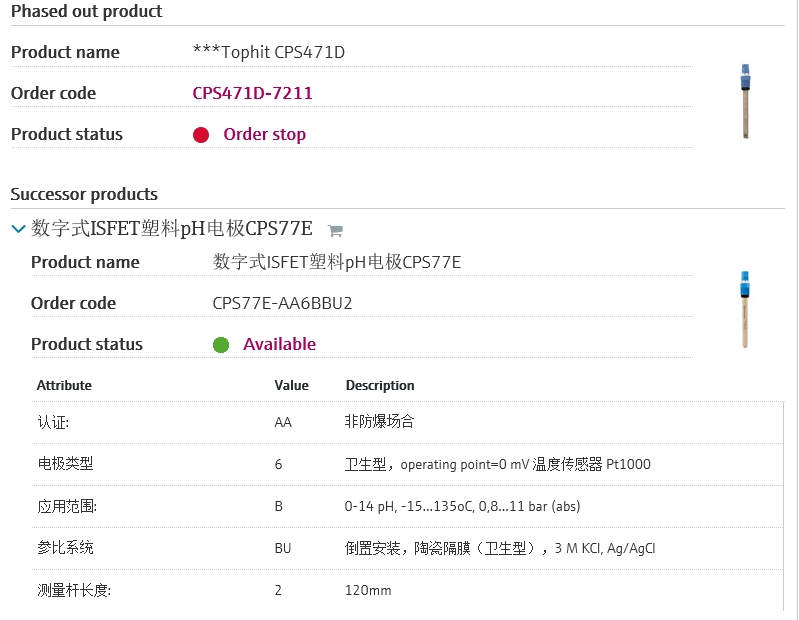Collapse the CPS77E successor product chevron

coord(18,229)
